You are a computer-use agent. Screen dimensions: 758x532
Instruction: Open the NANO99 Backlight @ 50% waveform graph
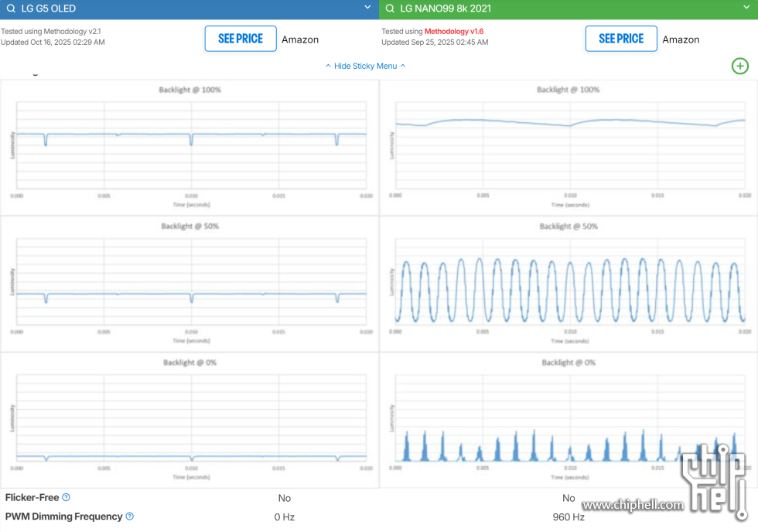click(568, 283)
